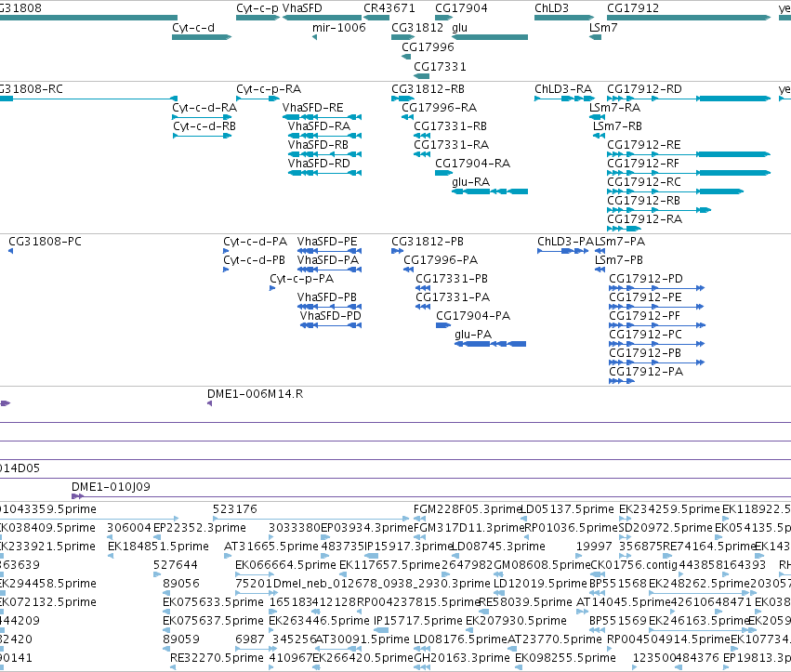Select the CG17912-PF protein label
This screenshot has width=791, height=672.
point(645,316)
